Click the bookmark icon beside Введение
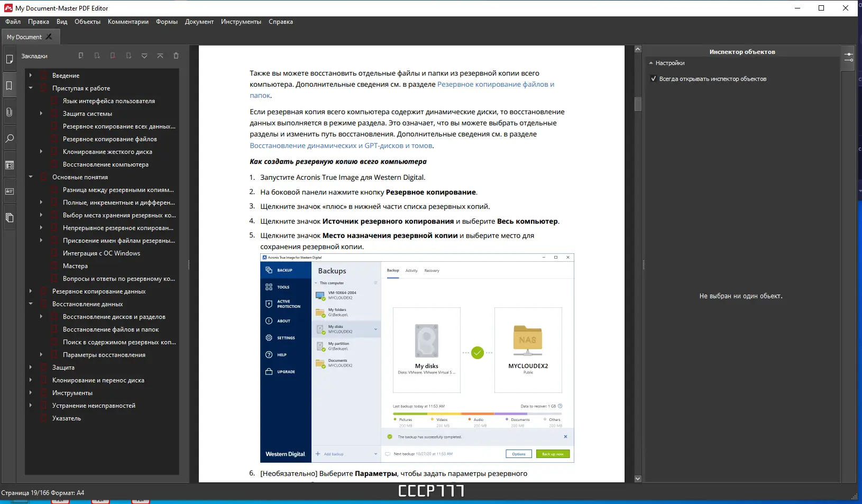The height and width of the screenshot is (504, 862). (44, 76)
